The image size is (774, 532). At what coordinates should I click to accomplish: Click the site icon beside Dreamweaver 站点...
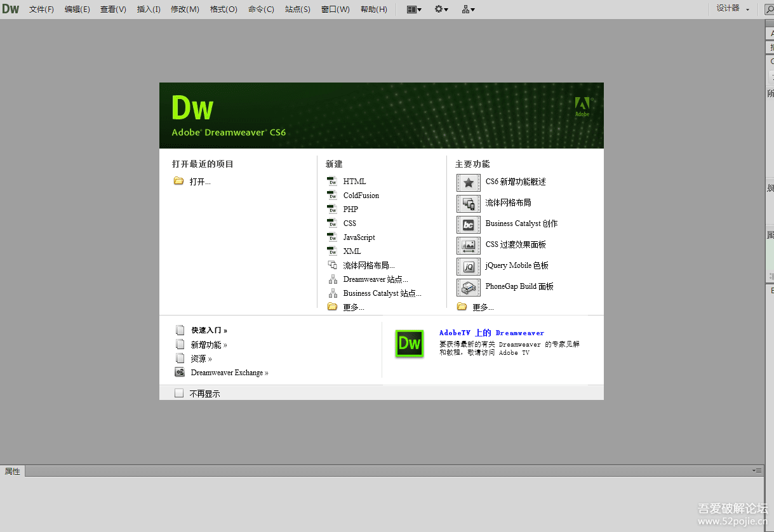332,279
